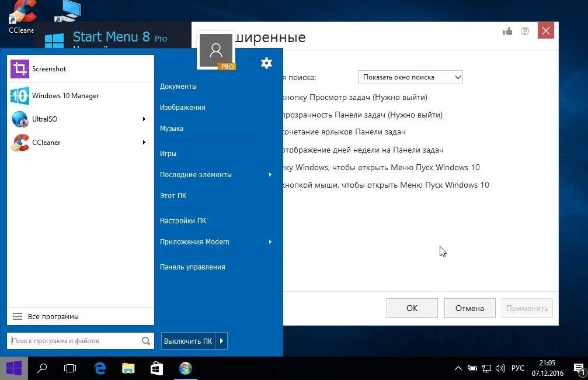Click the OK button in settings
The image size is (588, 380).
click(x=412, y=308)
